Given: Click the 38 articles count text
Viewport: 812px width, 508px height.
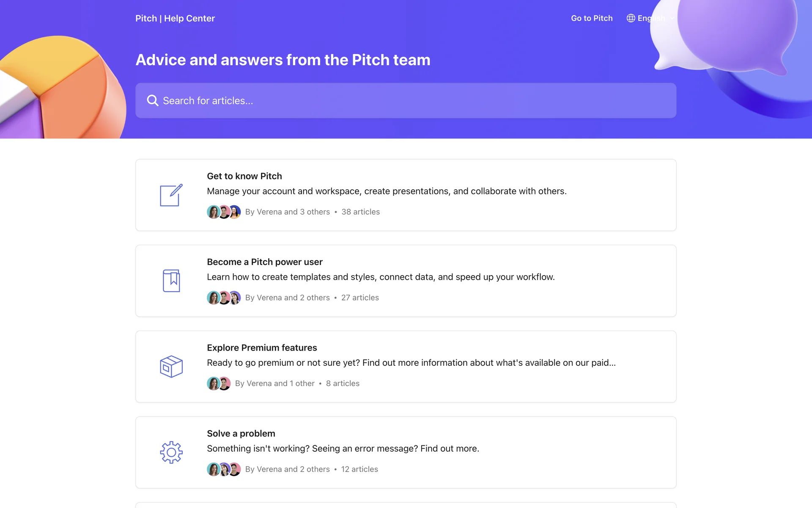Looking at the screenshot, I should [360, 212].
